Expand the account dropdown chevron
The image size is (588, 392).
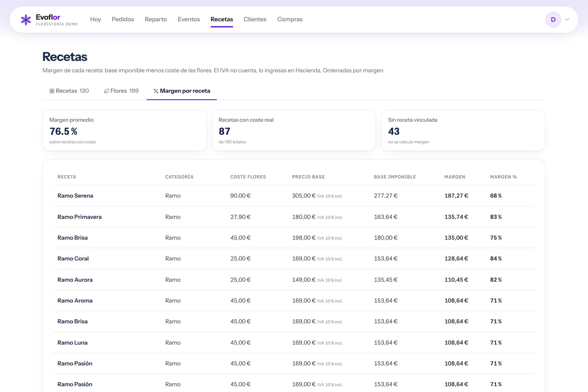pos(567,19)
